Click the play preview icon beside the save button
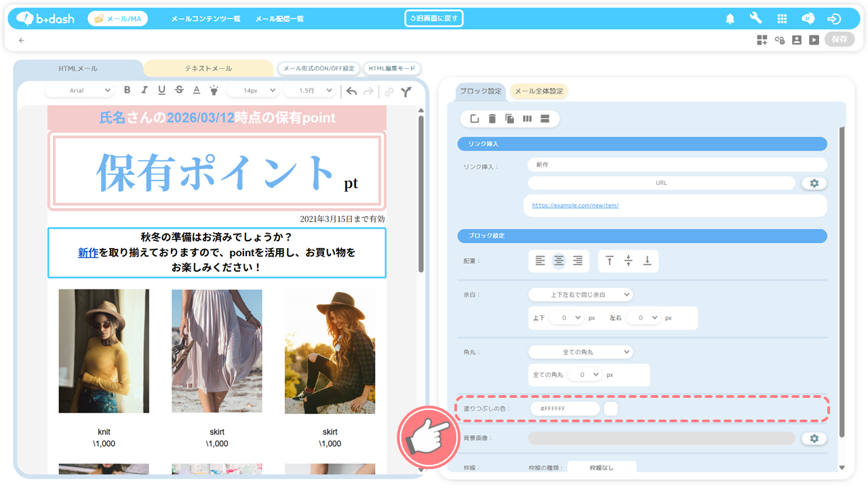The image size is (868, 488). (814, 40)
